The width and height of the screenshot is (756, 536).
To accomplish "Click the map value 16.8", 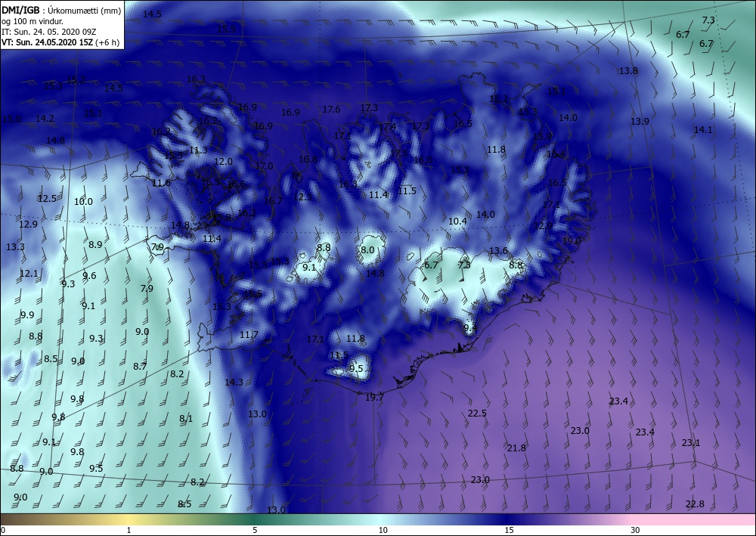I will [308, 159].
